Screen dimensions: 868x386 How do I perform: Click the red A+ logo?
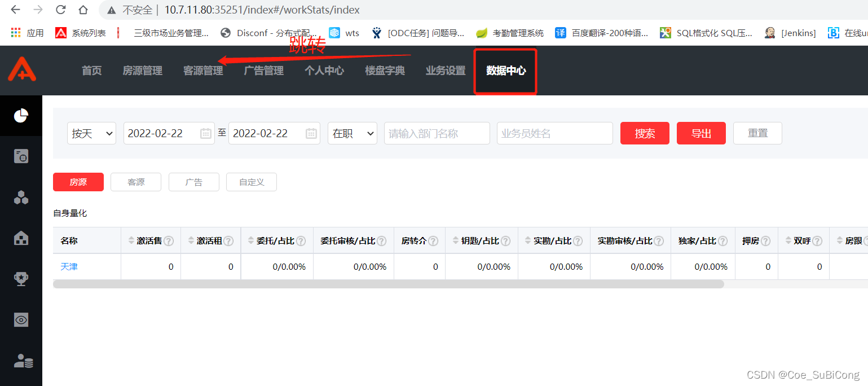pos(21,70)
